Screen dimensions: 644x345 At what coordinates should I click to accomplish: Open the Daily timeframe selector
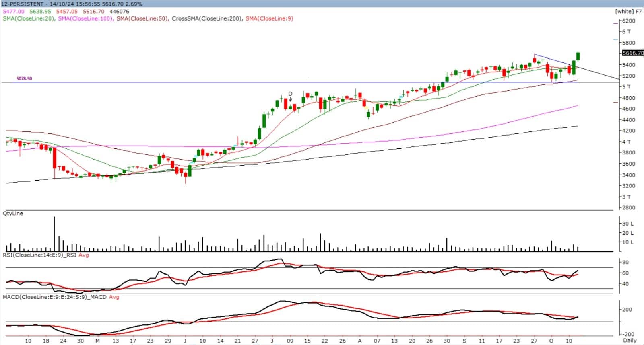tap(630, 340)
